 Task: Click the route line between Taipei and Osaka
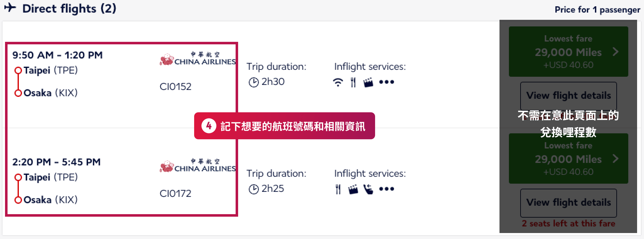pos(18,81)
